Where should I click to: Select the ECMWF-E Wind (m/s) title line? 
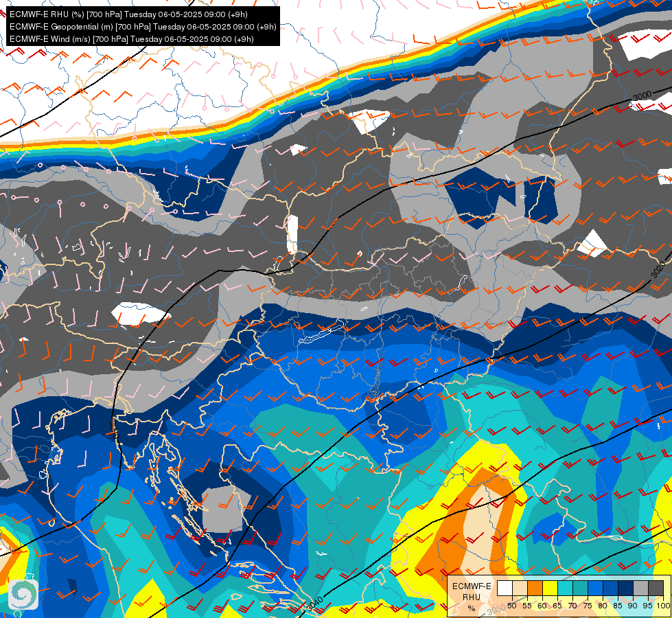coord(132,39)
